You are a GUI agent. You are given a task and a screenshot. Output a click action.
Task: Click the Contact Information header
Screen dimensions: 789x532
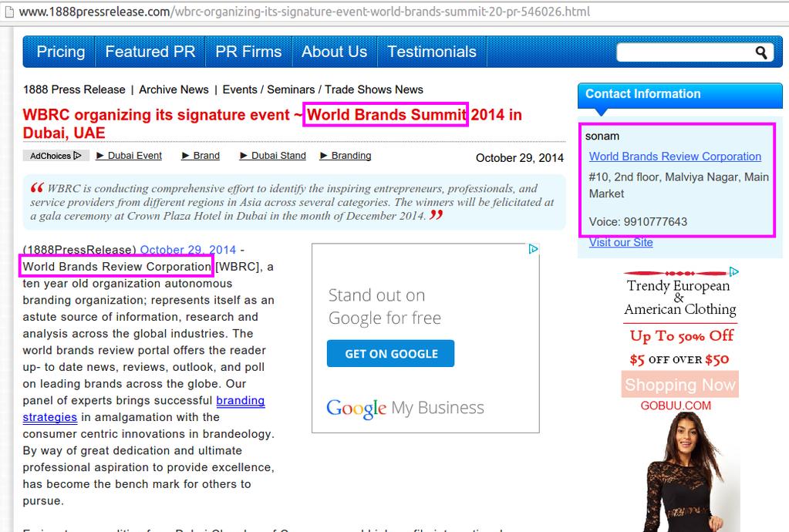(x=679, y=95)
